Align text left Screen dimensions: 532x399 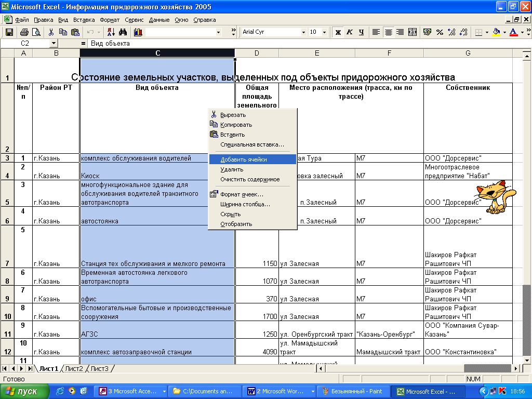[376, 32]
